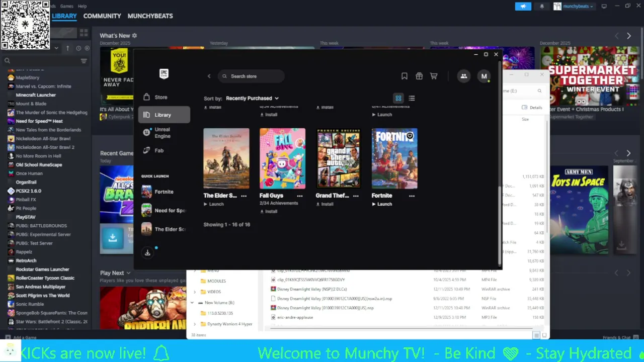
Task: Open the Epic profile avatar M
Action: pyautogui.click(x=484, y=76)
